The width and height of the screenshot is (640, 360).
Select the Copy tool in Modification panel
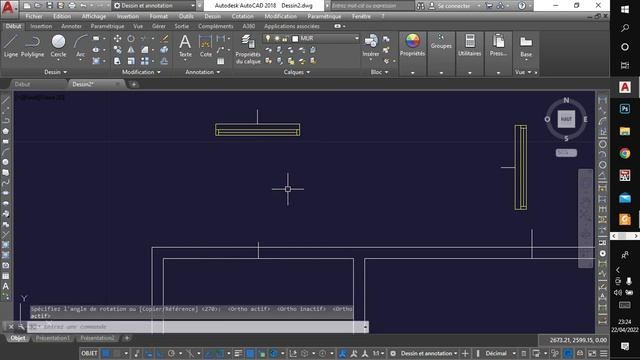(118, 50)
